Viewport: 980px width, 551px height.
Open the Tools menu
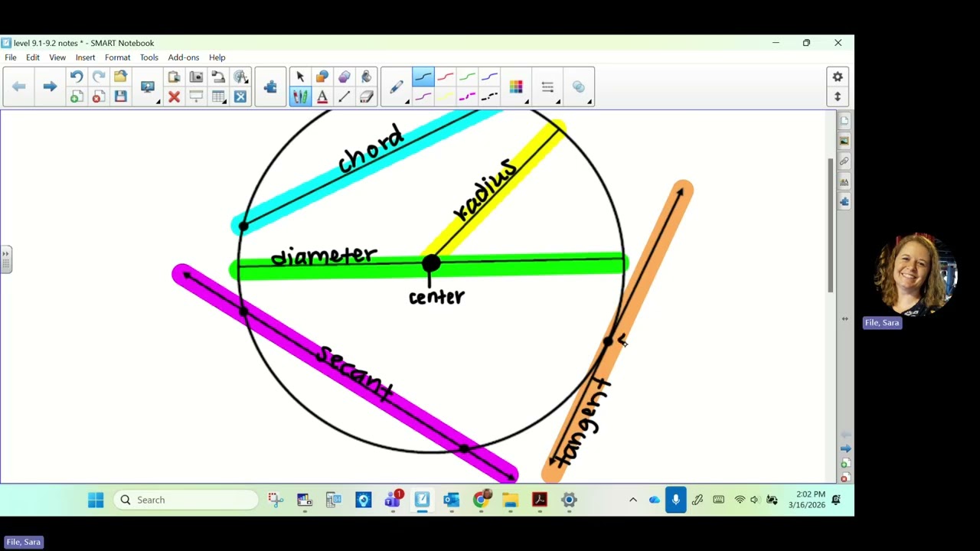149,57
